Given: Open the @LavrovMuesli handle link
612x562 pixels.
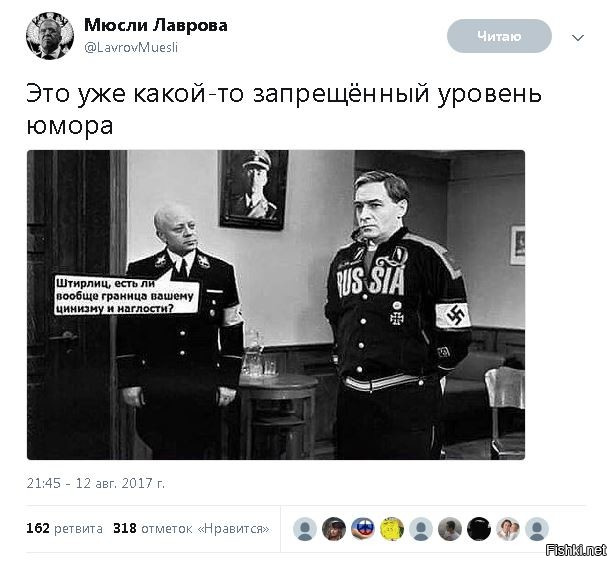Looking at the screenshot, I should click(131, 48).
